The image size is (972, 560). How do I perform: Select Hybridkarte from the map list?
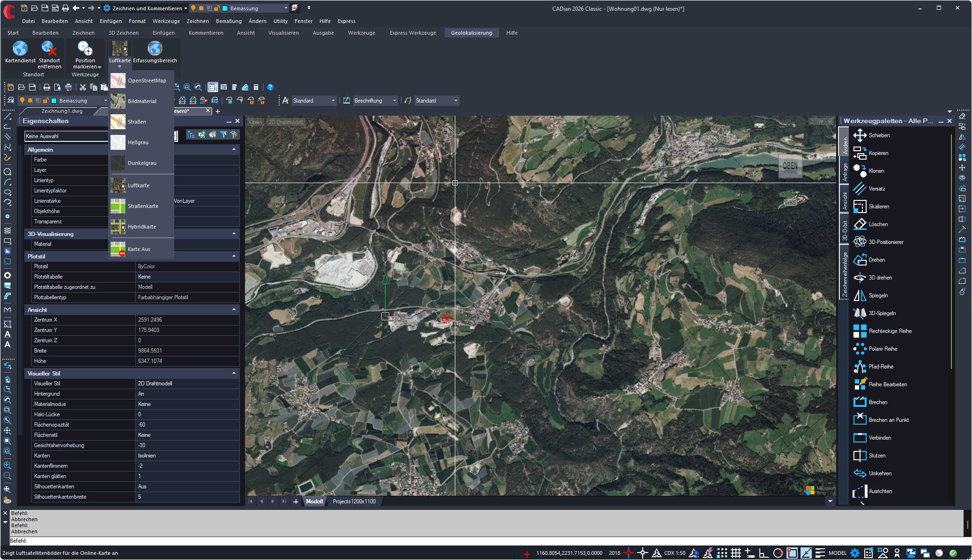coord(141,227)
